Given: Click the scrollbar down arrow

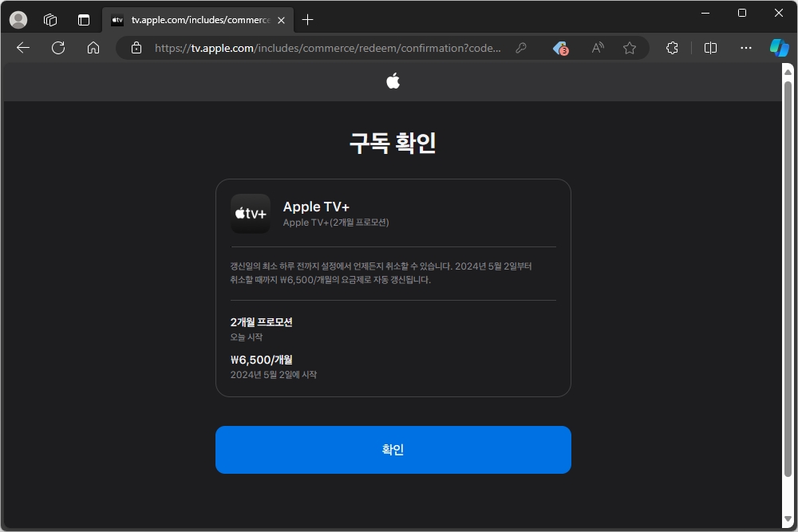Looking at the screenshot, I should point(788,518).
